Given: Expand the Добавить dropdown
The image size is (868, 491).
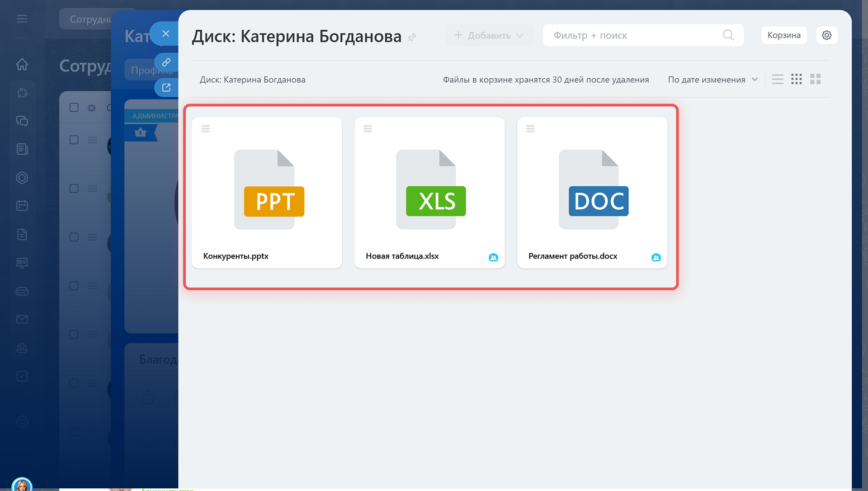Looking at the screenshot, I should coord(489,35).
